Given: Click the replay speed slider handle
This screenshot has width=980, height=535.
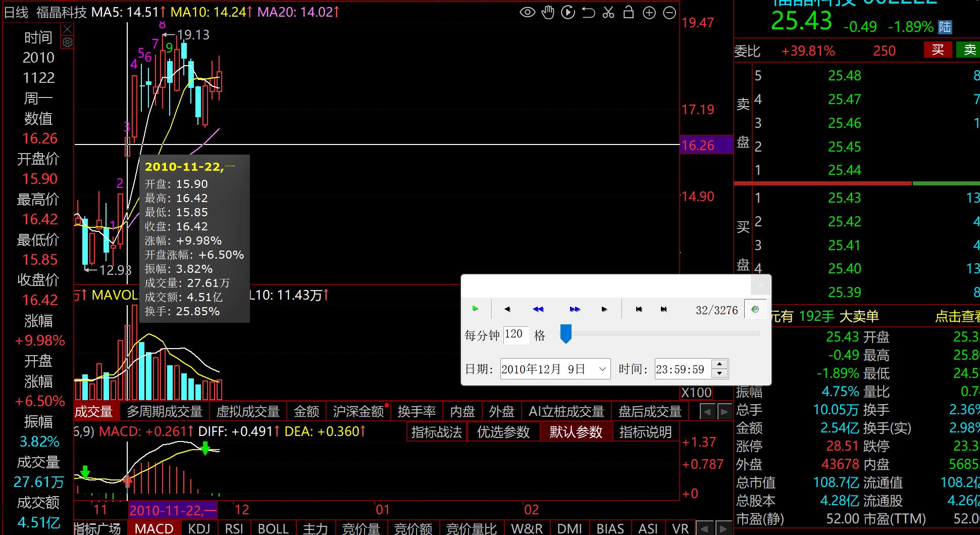Looking at the screenshot, I should [566, 334].
